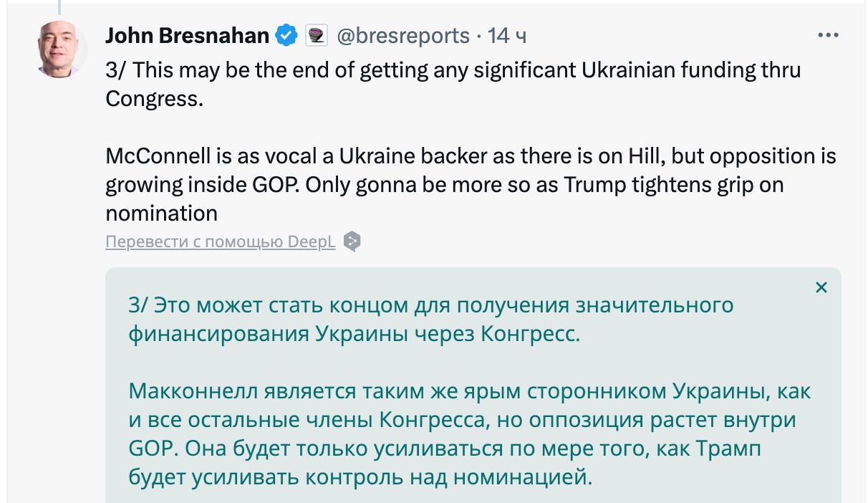Click the word "nomination" ending the tweet
Viewport: 868px width, 503px height.
click(x=161, y=213)
